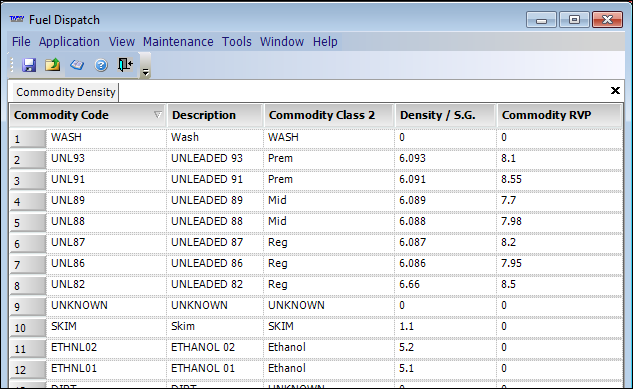Click the blue book toolbar icon
633x389 pixels.
77,65
